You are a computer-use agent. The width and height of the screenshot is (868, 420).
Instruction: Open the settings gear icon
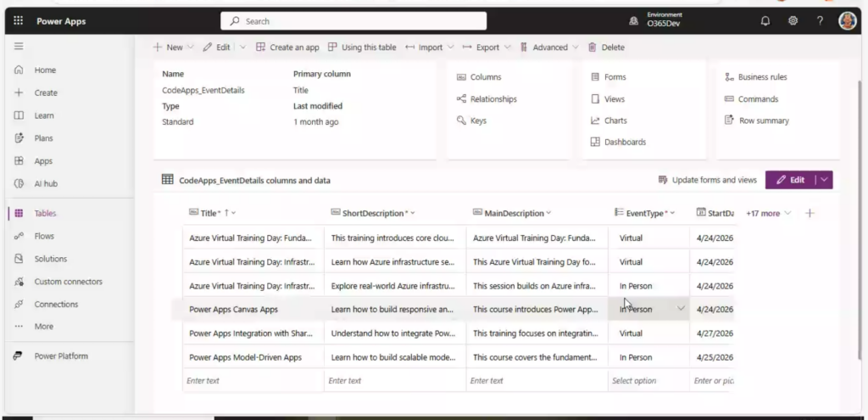click(793, 21)
